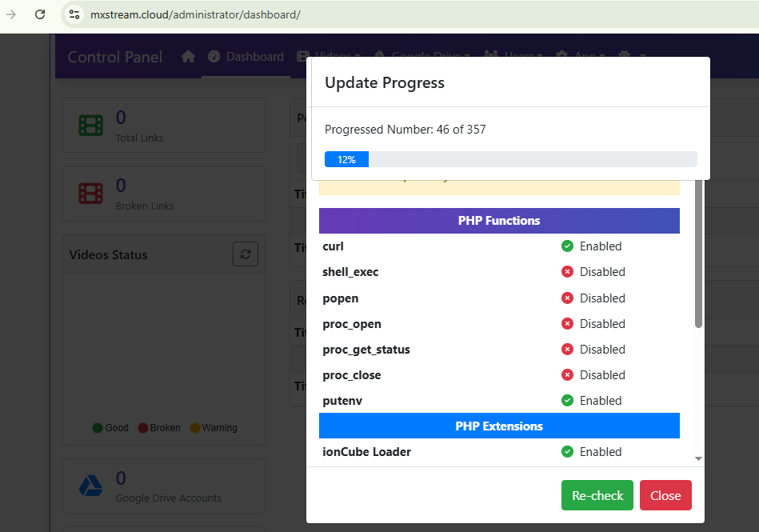Click the blue 12% progress bar
759x532 pixels.
click(346, 159)
